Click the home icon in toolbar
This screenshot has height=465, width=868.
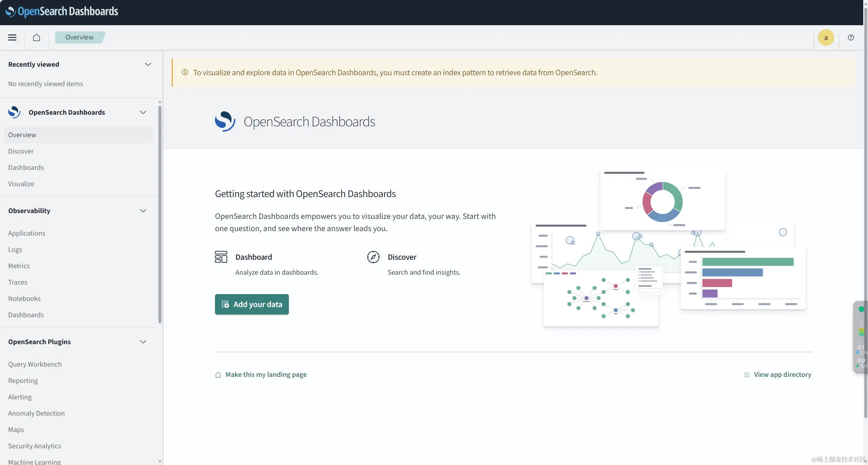[36, 37]
